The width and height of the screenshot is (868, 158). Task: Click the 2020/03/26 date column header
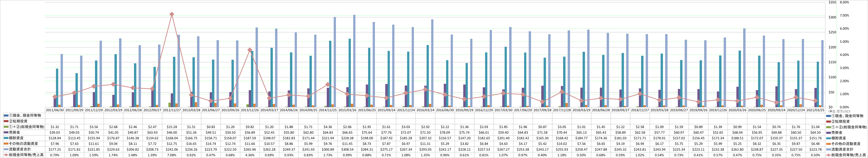pos(737,110)
